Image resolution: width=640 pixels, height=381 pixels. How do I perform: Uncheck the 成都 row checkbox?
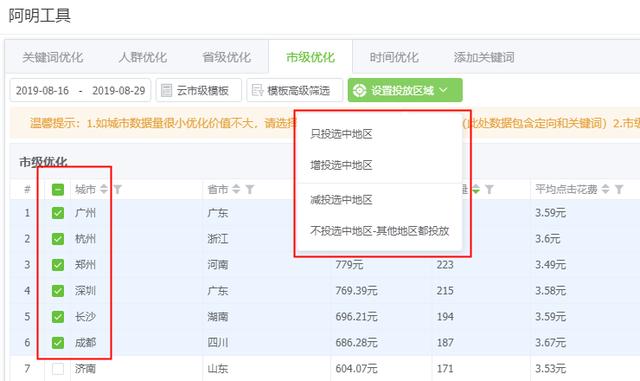click(58, 343)
